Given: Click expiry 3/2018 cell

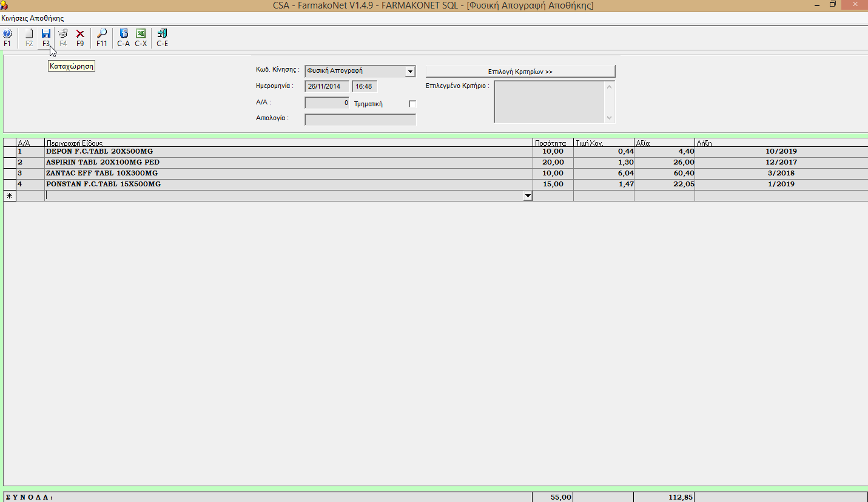Looking at the screenshot, I should tap(781, 174).
